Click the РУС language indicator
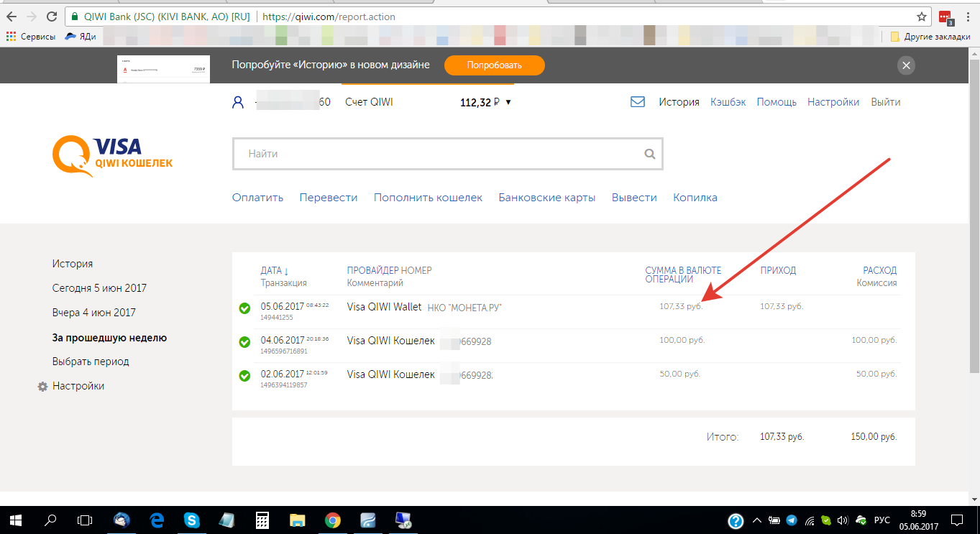 (x=882, y=520)
